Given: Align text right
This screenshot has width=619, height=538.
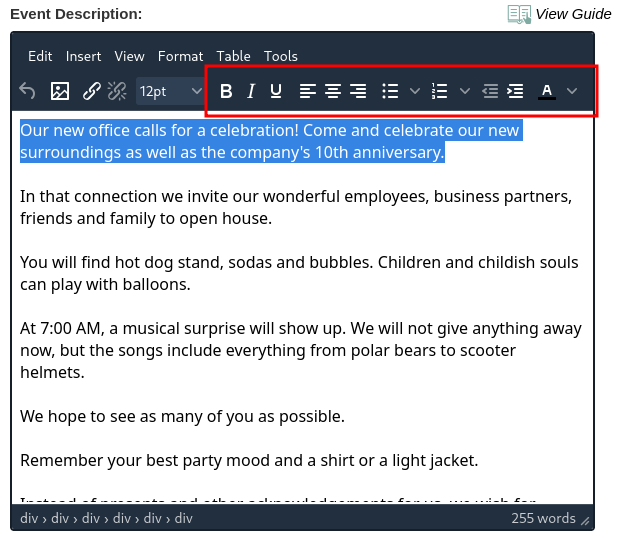Looking at the screenshot, I should 358,91.
